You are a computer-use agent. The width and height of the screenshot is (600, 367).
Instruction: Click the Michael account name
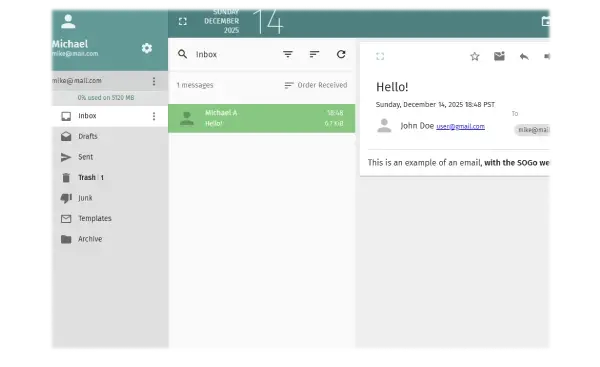(70, 44)
